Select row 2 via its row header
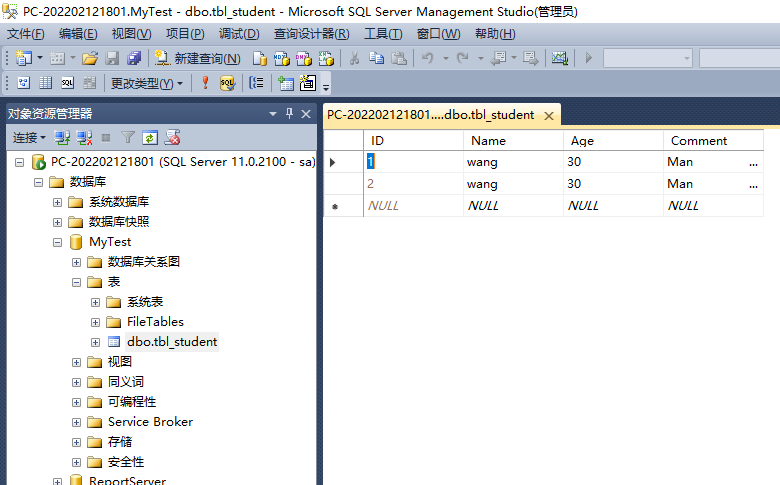 coord(343,184)
